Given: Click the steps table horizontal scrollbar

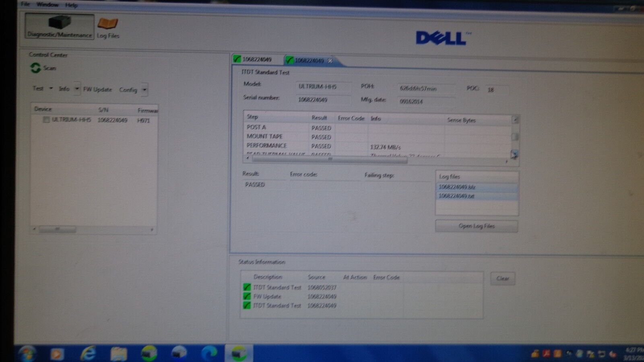Looking at the screenshot, I should point(330,159).
